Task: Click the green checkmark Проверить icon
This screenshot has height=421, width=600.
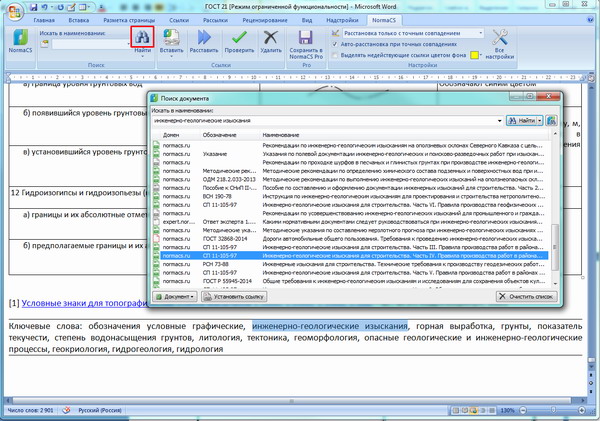Action: pyautogui.click(x=238, y=37)
